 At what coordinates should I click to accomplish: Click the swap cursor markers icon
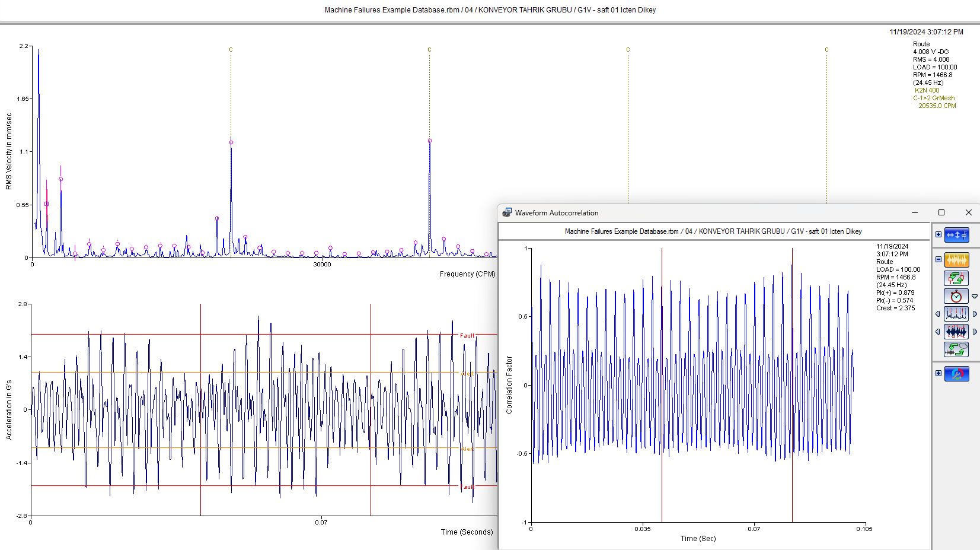coord(956,278)
